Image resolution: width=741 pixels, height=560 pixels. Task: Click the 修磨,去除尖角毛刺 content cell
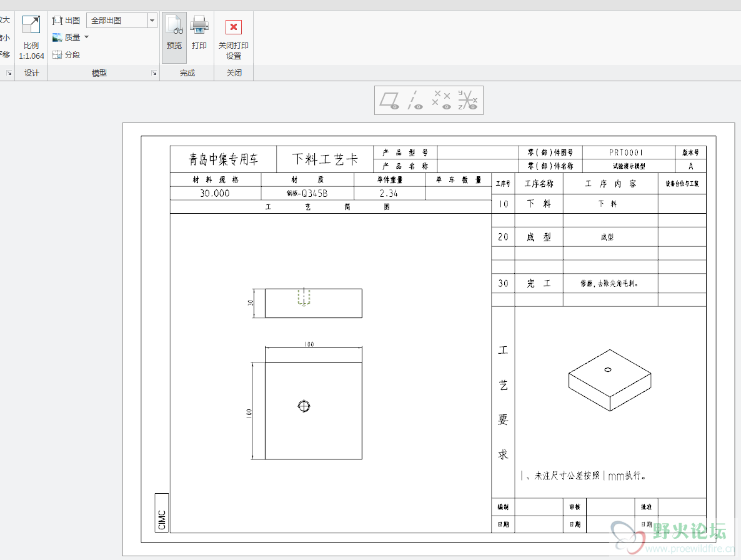tap(610, 284)
